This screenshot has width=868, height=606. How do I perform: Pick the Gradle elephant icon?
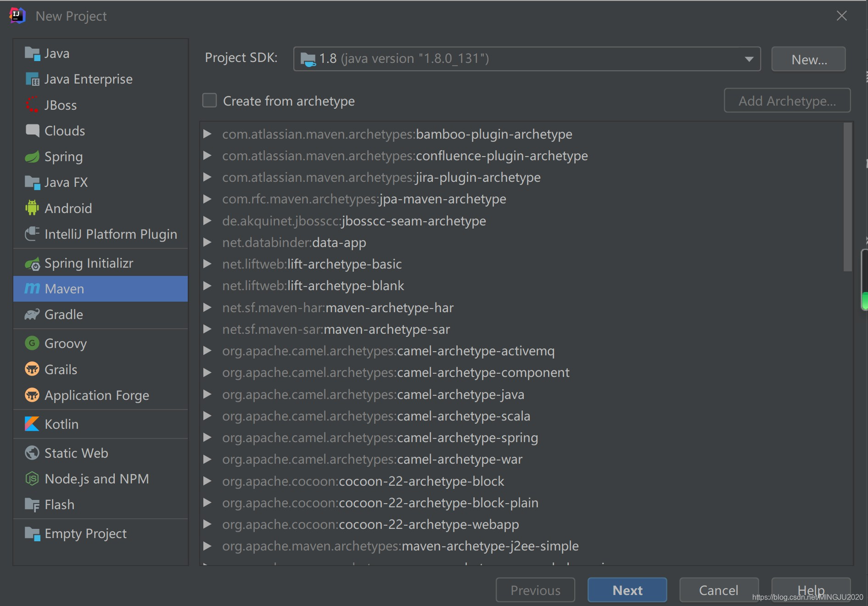click(32, 314)
